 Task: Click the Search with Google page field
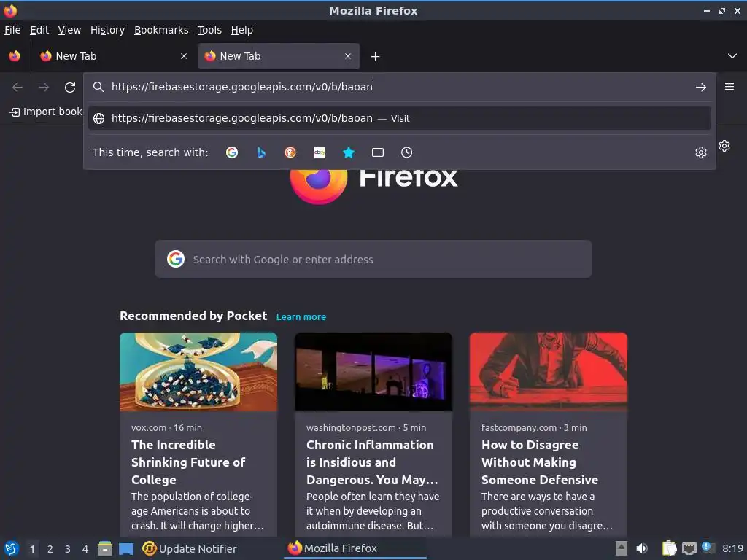(x=373, y=259)
